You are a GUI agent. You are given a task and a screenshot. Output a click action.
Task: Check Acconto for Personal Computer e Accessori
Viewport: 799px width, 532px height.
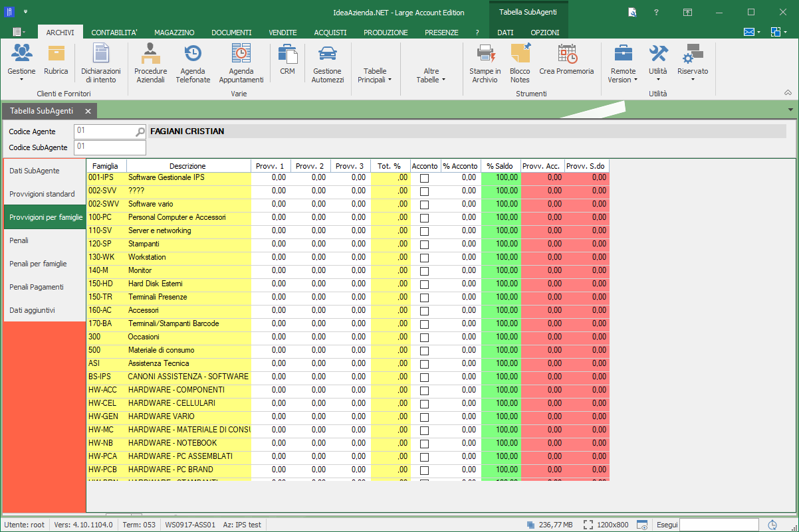[x=424, y=218]
